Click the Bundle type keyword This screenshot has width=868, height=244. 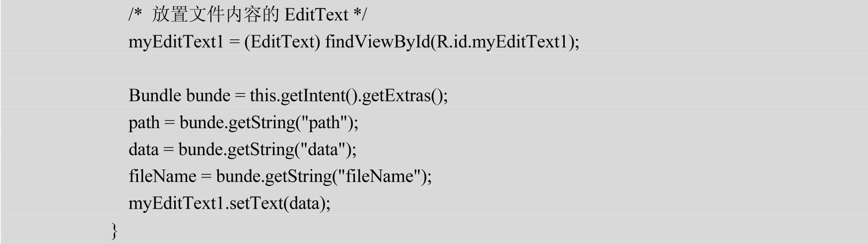click(154, 95)
